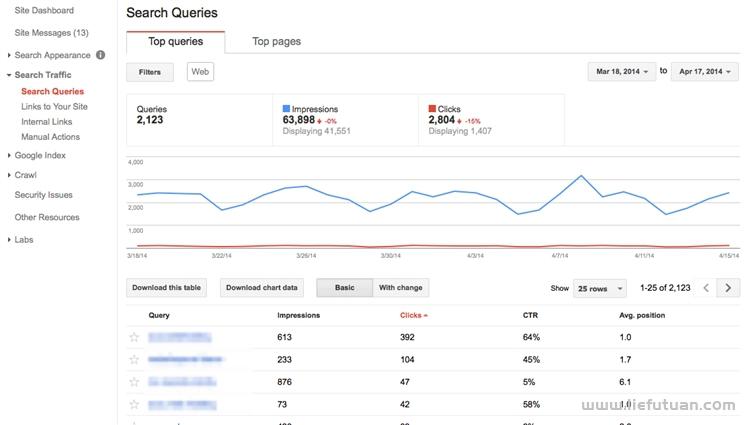Switch to the Top queries tab

pos(176,42)
